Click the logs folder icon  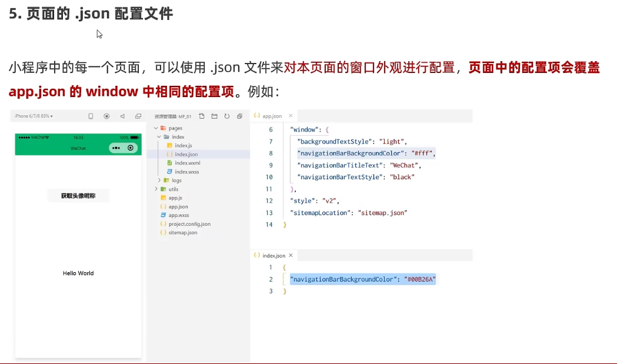(166, 180)
